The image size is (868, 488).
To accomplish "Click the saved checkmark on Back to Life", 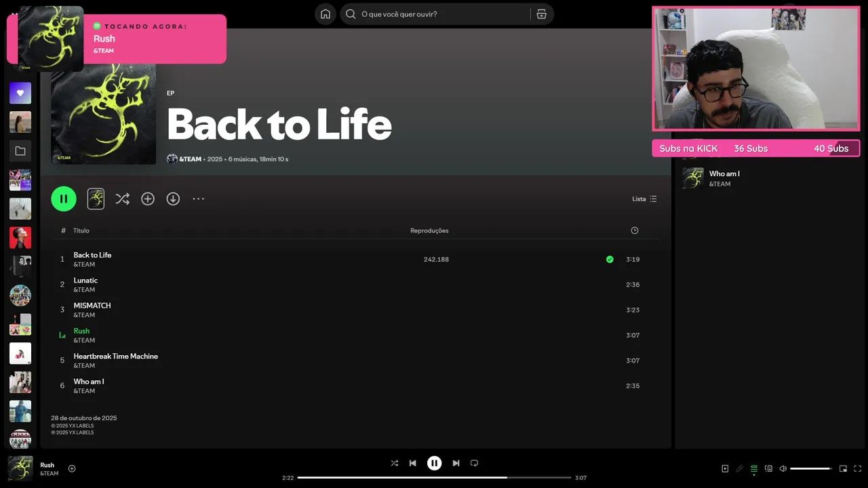I will click(610, 259).
